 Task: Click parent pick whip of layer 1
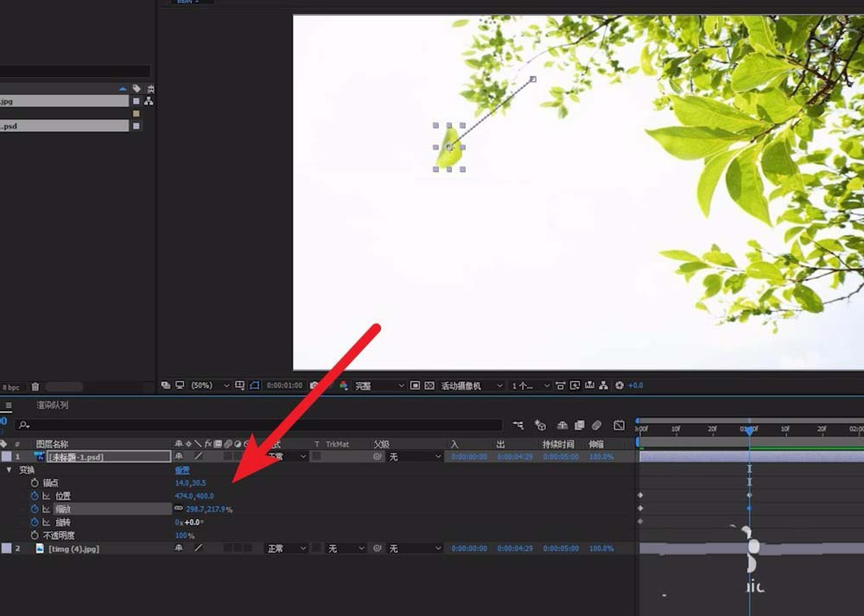[378, 456]
